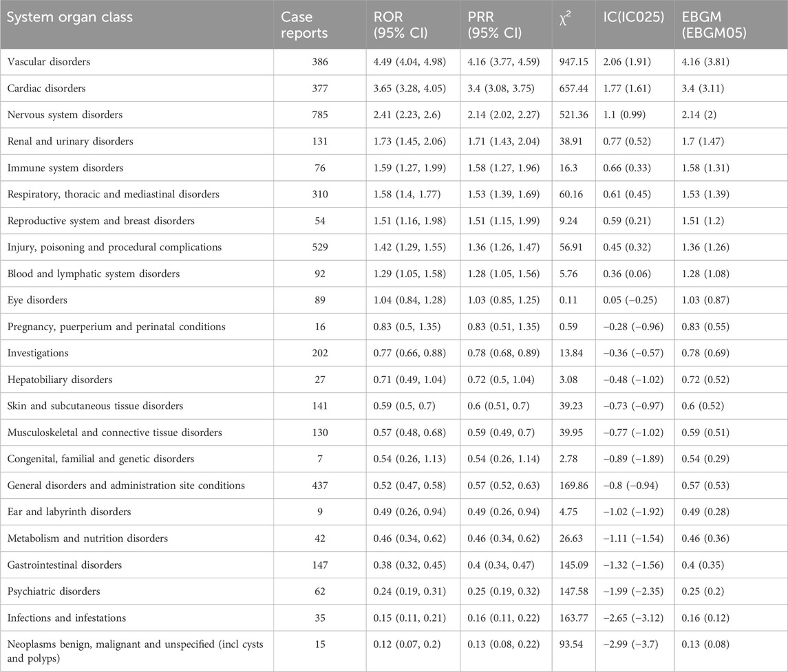Viewport: 788px width, 672px height.
Task: Click chi-square value 521.36
Action: click(573, 115)
